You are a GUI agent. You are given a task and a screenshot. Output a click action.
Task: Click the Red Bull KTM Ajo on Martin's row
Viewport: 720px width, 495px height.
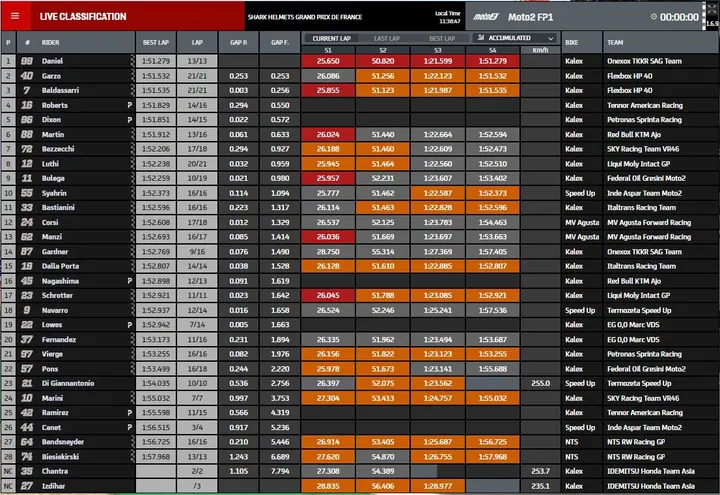[634, 135]
